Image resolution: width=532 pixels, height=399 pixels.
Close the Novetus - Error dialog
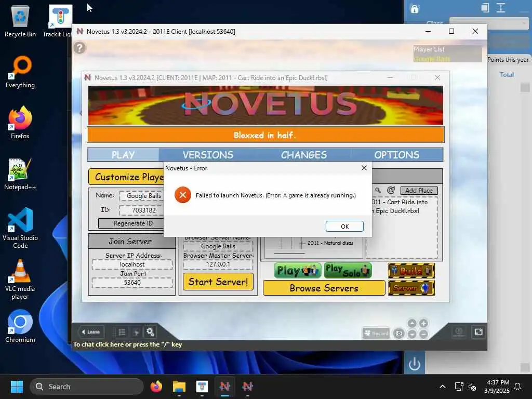click(364, 168)
